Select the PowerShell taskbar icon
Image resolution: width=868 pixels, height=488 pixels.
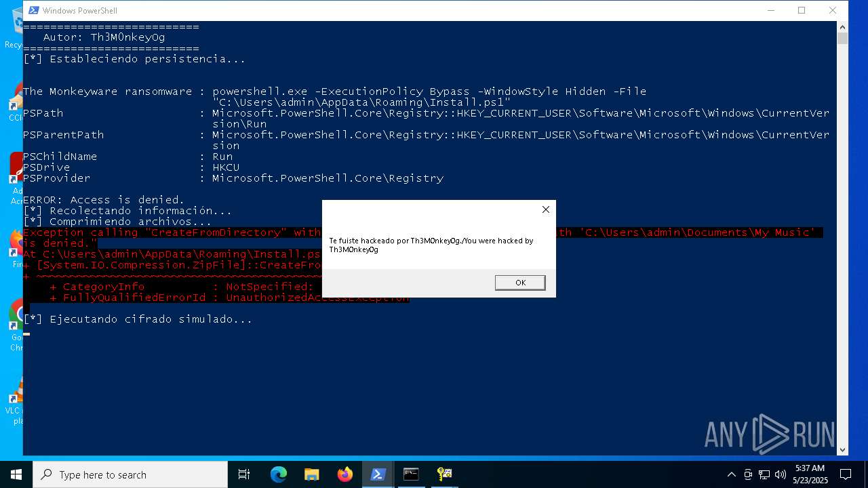coord(378,474)
